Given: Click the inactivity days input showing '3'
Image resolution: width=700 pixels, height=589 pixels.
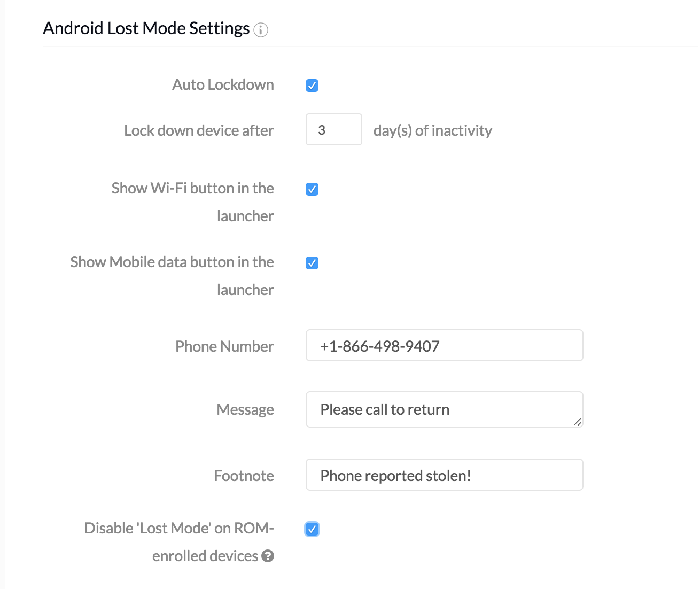Looking at the screenshot, I should [x=333, y=129].
